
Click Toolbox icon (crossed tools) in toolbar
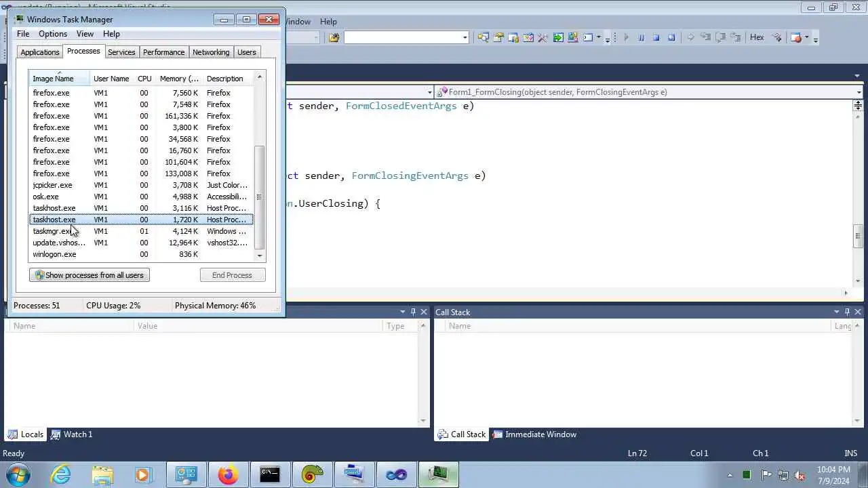click(x=543, y=38)
